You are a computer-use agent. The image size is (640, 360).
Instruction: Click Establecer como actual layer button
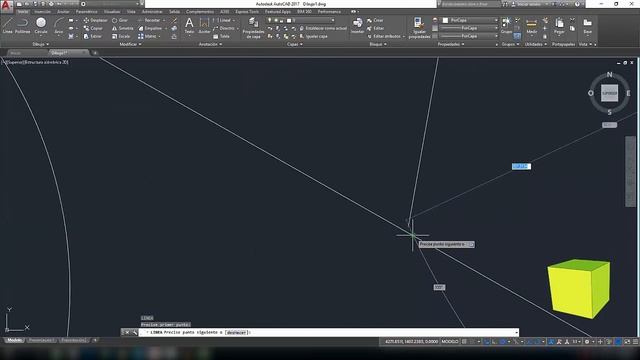point(323,28)
